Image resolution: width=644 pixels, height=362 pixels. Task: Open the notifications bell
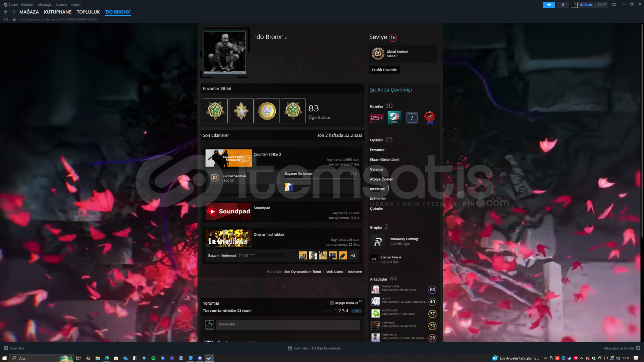[563, 5]
